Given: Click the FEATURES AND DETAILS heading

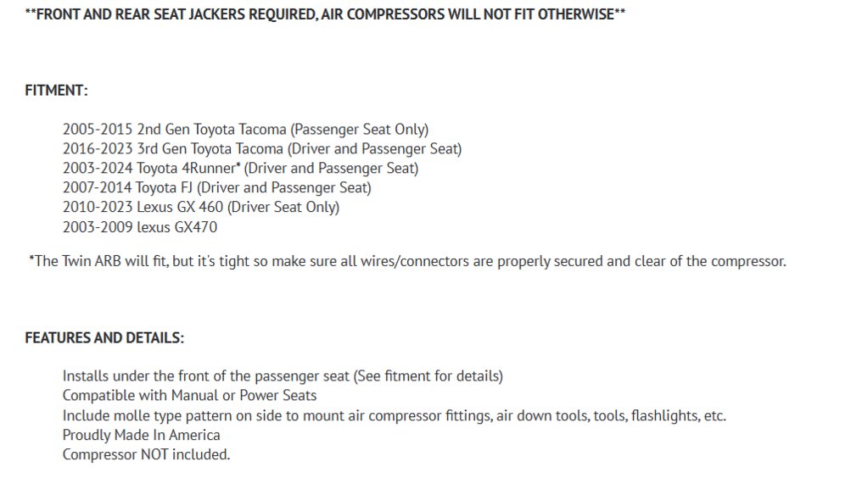Looking at the screenshot, I should click(x=104, y=338).
